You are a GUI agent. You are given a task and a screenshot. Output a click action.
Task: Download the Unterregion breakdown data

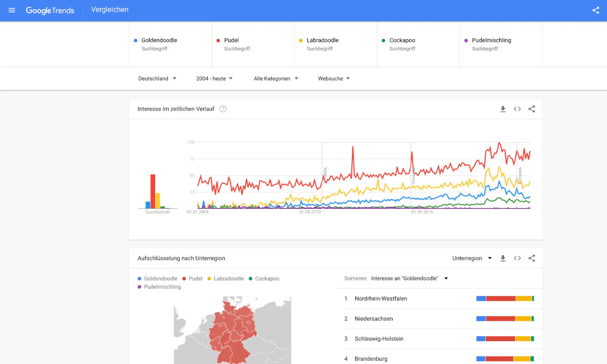tap(503, 258)
